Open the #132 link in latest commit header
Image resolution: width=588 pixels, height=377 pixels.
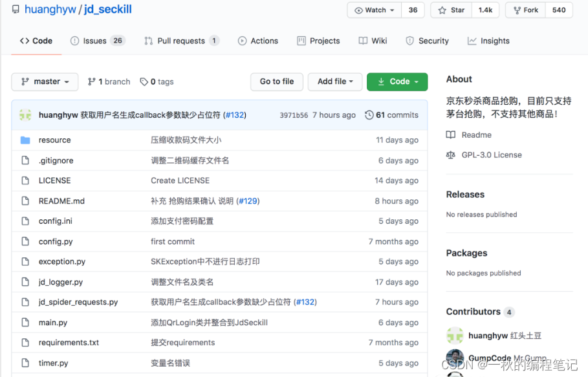[235, 115]
